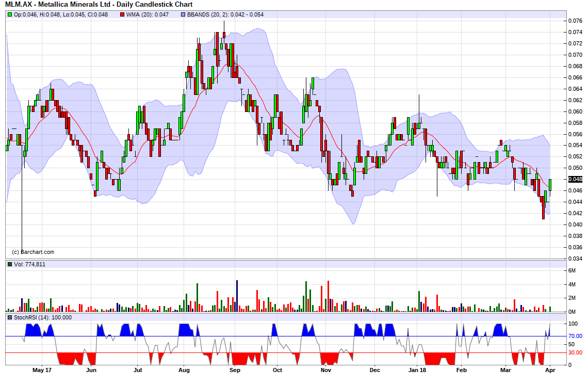Click the red WMA (20) legend swatch
The width and height of the screenshot is (588, 386).
tap(122, 14)
